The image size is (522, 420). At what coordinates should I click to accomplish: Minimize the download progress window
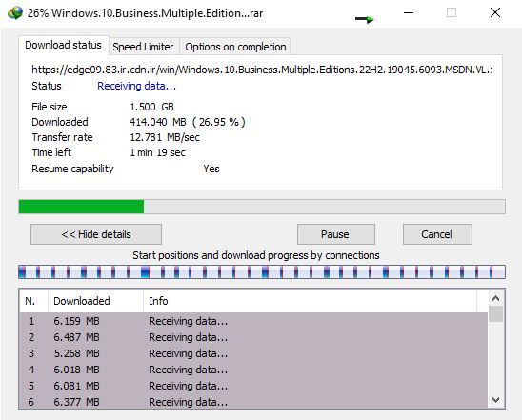point(409,13)
